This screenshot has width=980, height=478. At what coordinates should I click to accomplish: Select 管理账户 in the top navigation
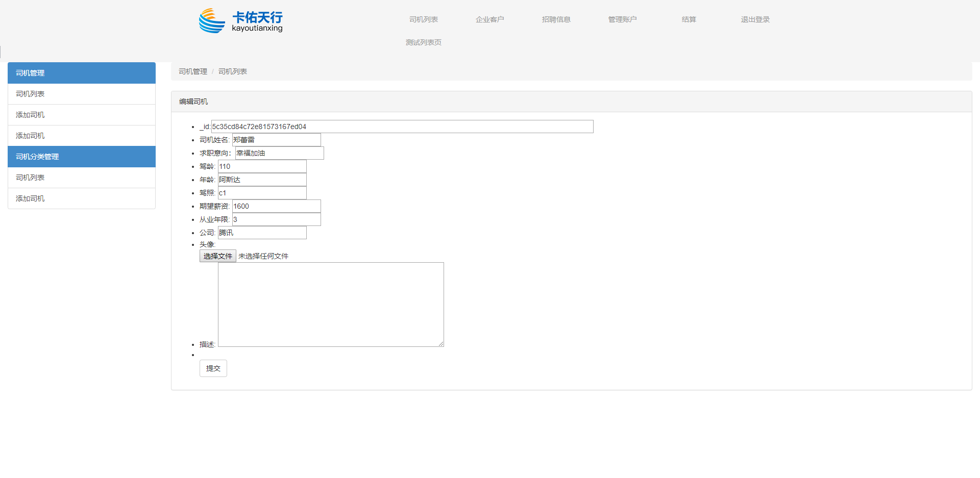(622, 19)
